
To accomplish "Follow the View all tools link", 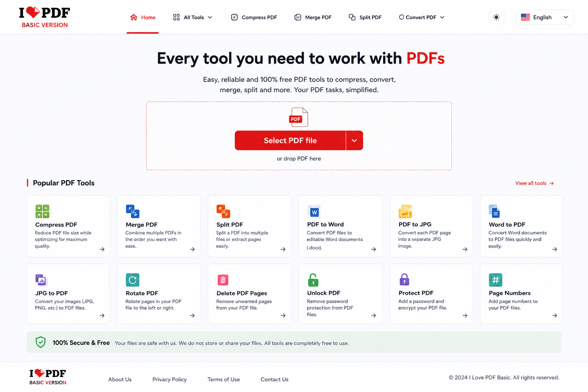I will [535, 183].
